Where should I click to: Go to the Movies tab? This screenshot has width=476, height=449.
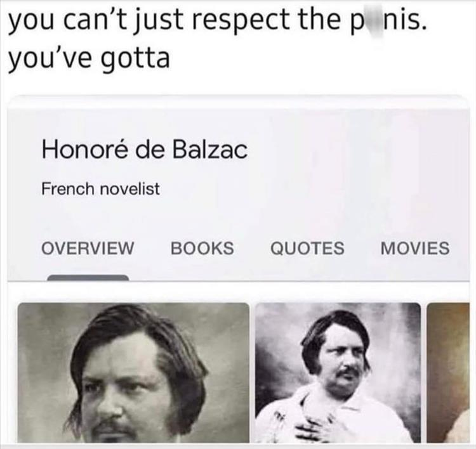415,248
